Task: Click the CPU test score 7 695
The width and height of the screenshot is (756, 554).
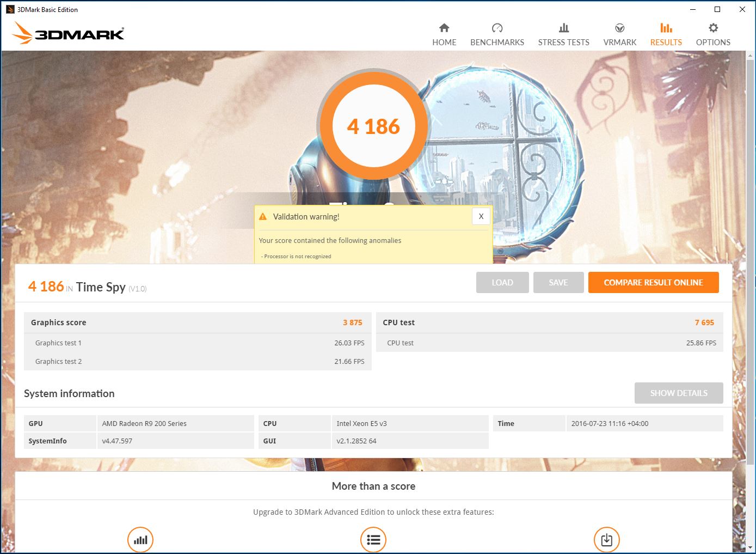Action: pos(704,322)
